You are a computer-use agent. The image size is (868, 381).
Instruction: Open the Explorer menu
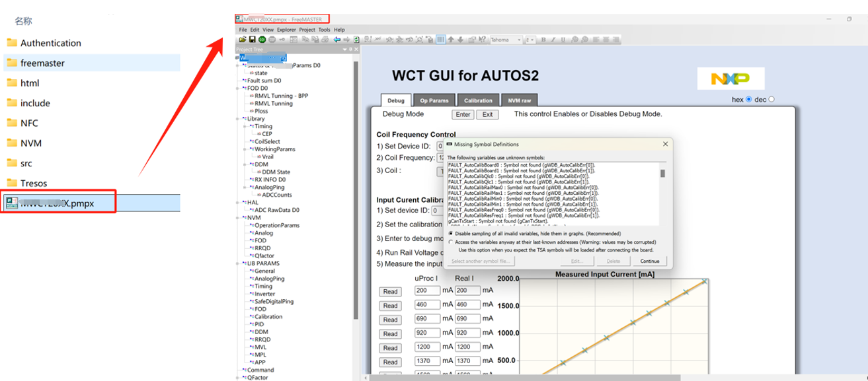coord(286,30)
